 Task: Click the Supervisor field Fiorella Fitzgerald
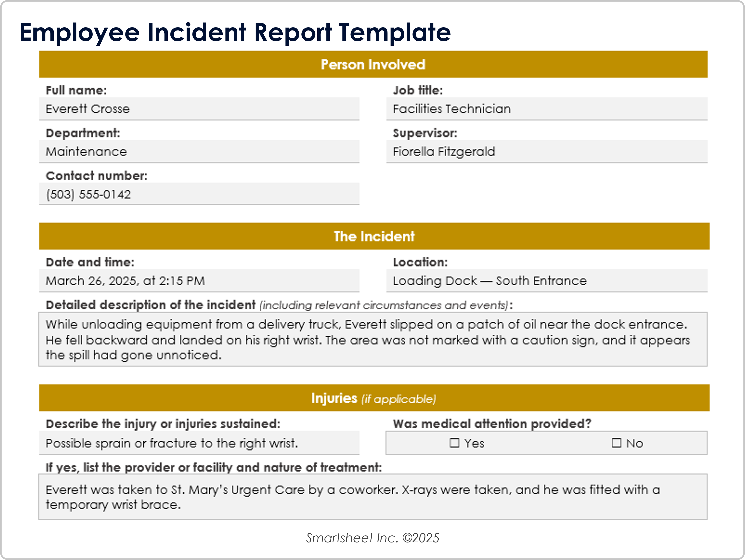(546, 152)
